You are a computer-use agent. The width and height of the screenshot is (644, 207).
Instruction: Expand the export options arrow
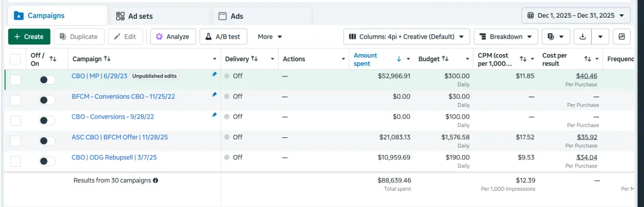(x=601, y=36)
